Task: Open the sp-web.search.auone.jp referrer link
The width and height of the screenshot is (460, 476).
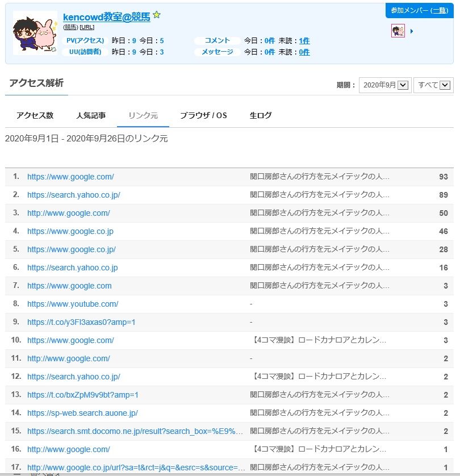Action: (82, 413)
